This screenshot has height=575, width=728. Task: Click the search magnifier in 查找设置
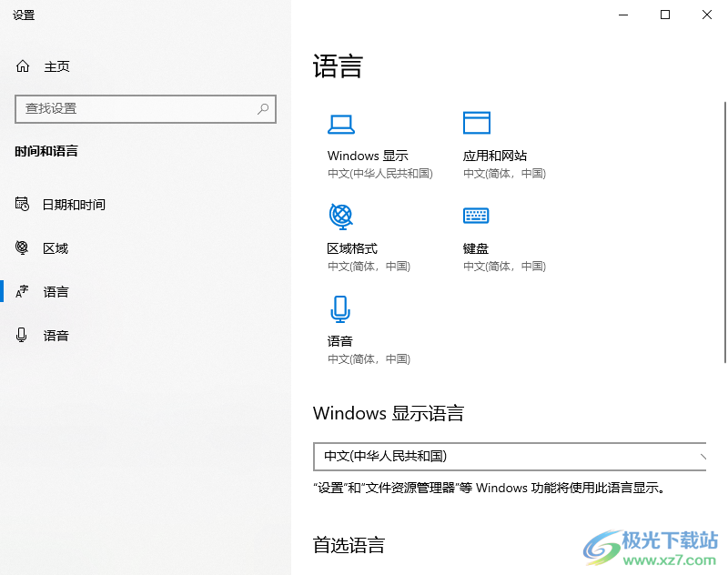coord(263,109)
